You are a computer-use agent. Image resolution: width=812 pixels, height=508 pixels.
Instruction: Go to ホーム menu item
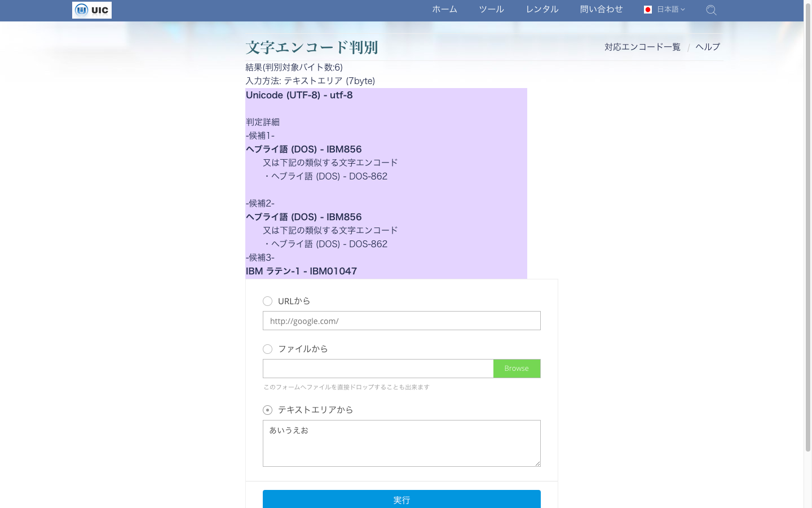[444, 10]
